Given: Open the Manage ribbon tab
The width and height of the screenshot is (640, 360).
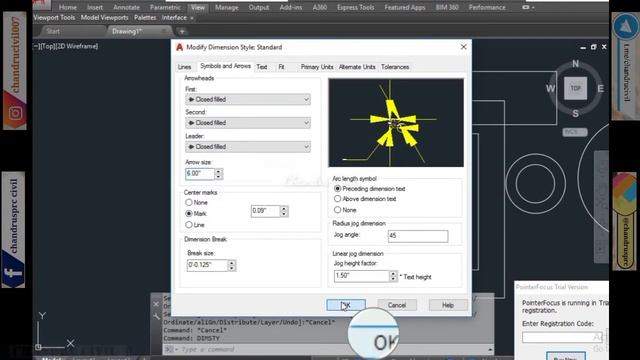Looking at the screenshot, I should click(227, 7).
